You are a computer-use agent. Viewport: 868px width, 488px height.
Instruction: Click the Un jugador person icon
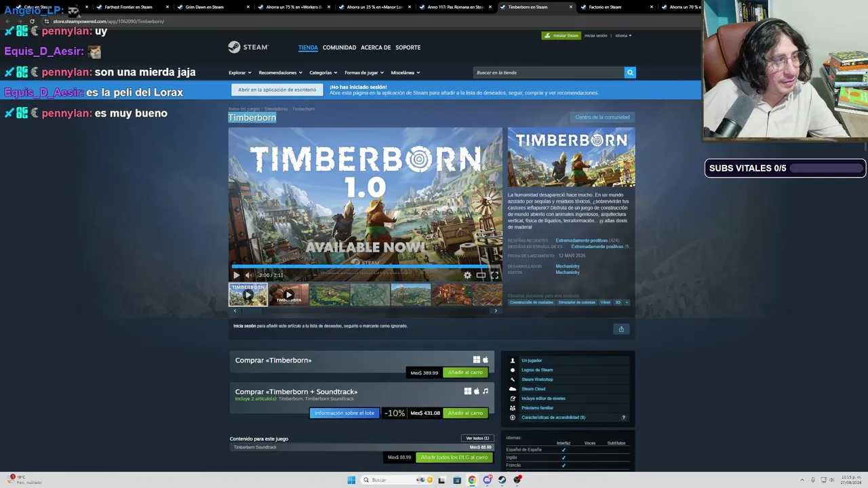tap(513, 361)
